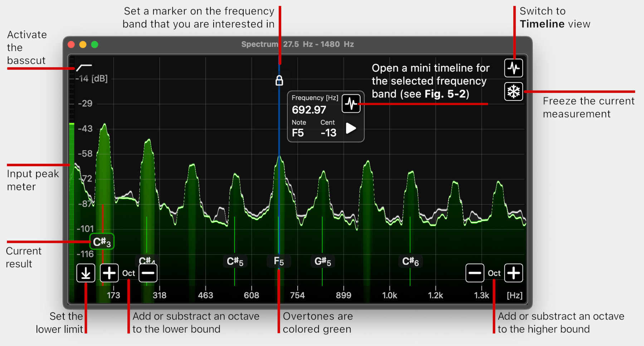Click the 692.97 frequency value
Screen dimensions: 644x346
point(309,110)
